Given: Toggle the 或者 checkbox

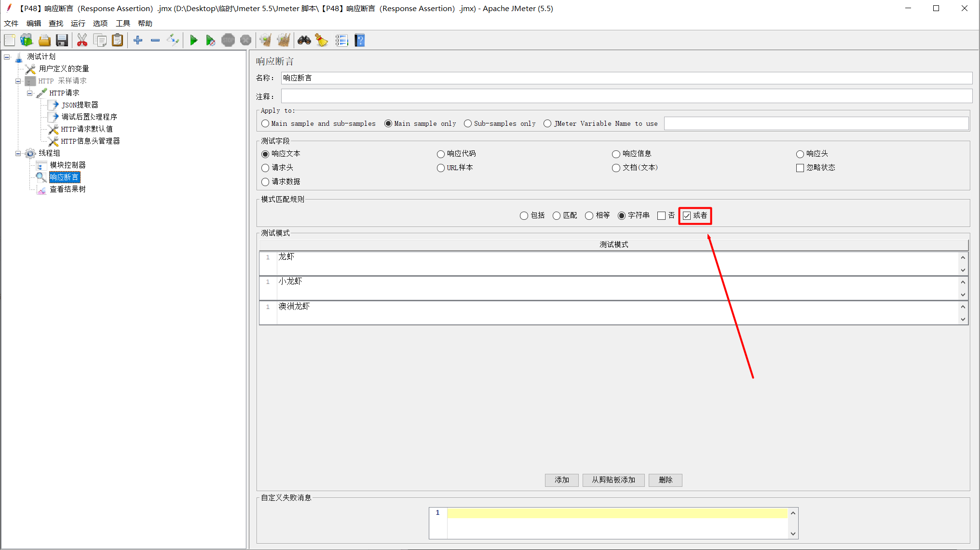Looking at the screenshot, I should pyautogui.click(x=687, y=216).
